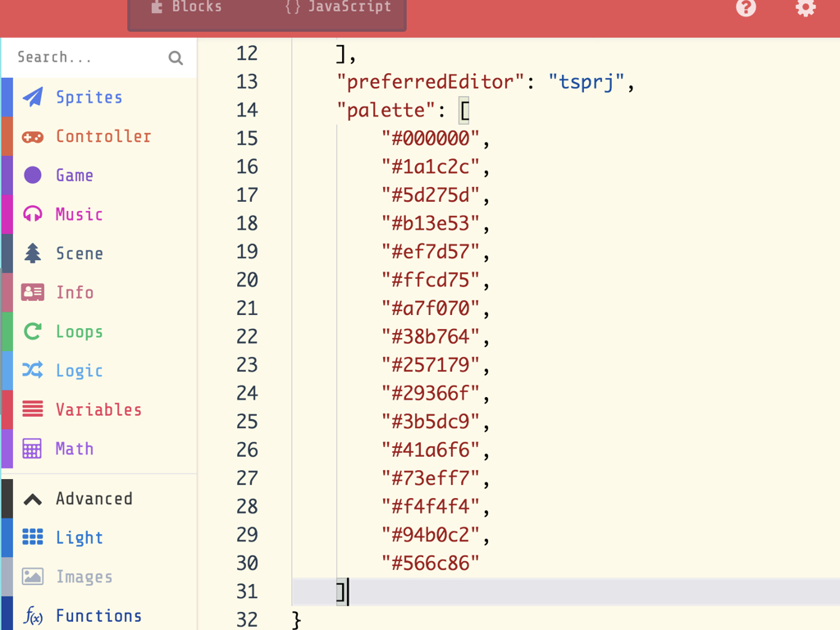The height and width of the screenshot is (630, 840).
Task: Click the "#f4f4f4" color string
Action: click(x=430, y=507)
